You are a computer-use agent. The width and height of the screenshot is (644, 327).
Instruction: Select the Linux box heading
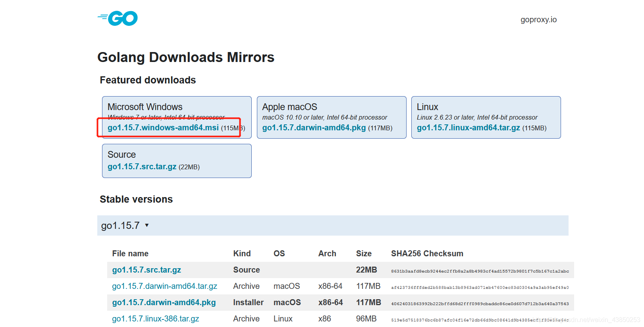[428, 107]
